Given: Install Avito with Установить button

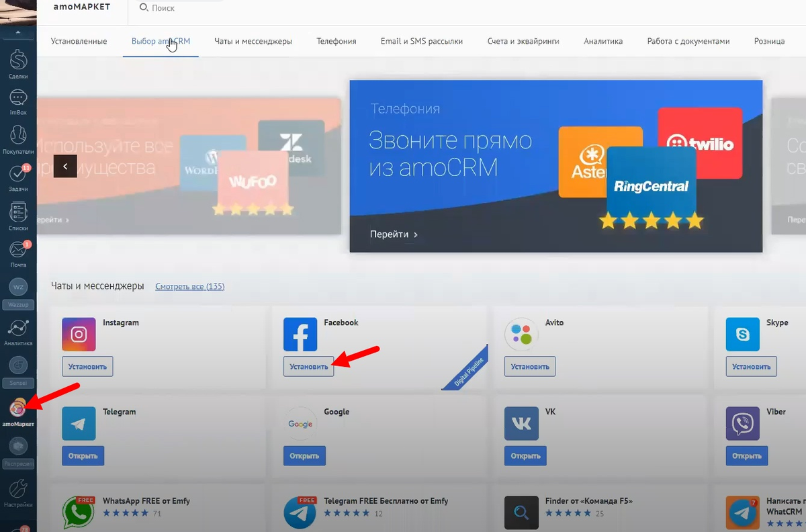Looking at the screenshot, I should click(x=530, y=367).
